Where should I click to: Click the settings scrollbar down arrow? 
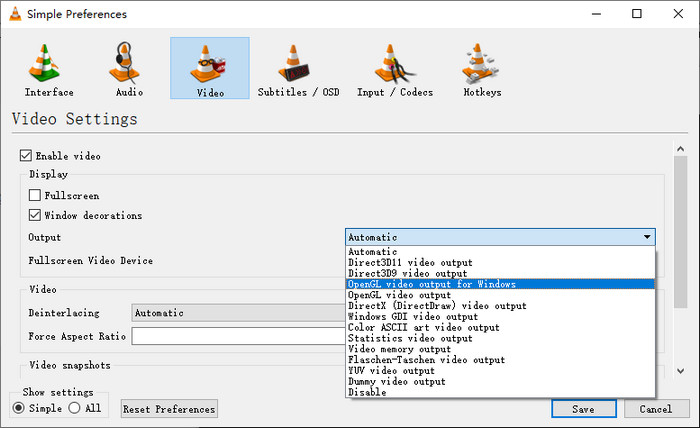pos(680,371)
